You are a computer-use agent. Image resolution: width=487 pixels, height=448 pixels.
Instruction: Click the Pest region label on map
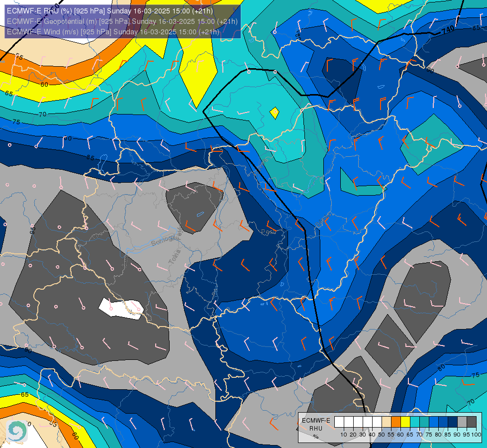tap(269, 232)
